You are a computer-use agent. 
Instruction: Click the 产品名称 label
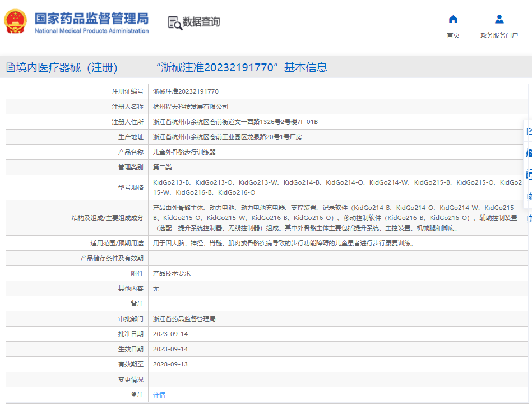point(131,152)
